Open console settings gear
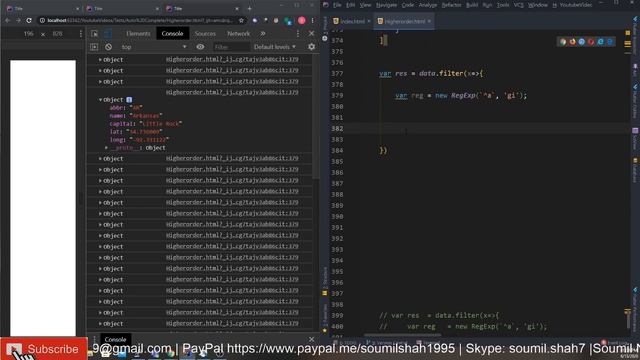The image size is (640, 360). coord(311,47)
